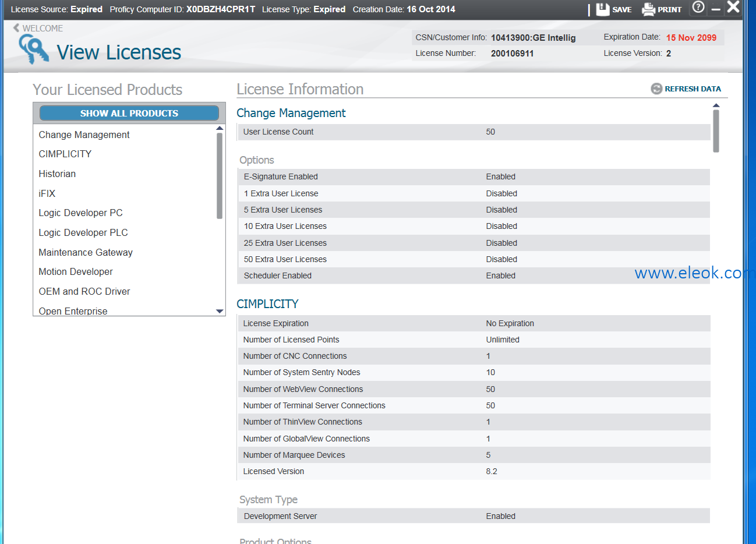756x544 pixels.
Task: Click the User License Count row
Action: click(x=474, y=132)
